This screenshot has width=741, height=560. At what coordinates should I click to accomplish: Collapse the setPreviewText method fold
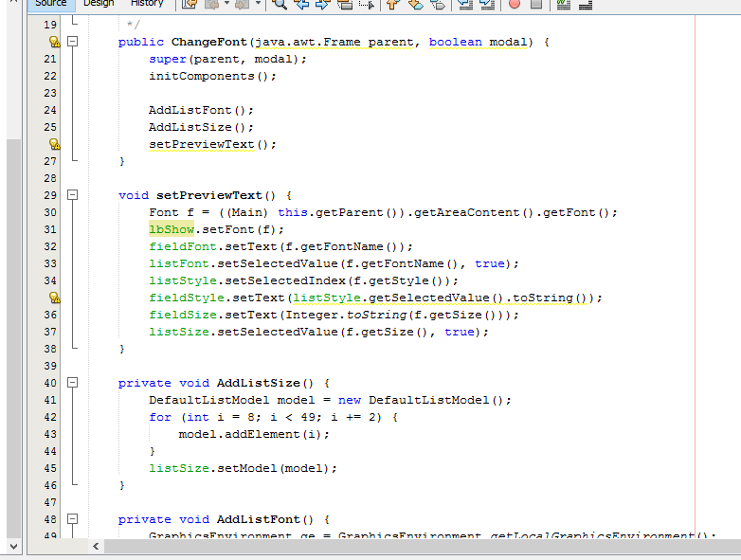pyautogui.click(x=72, y=194)
